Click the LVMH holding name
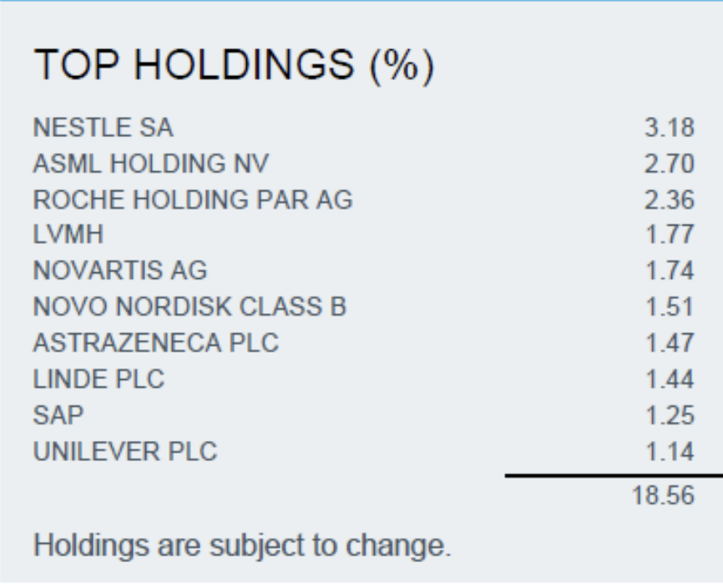723x588 pixels. click(x=68, y=234)
